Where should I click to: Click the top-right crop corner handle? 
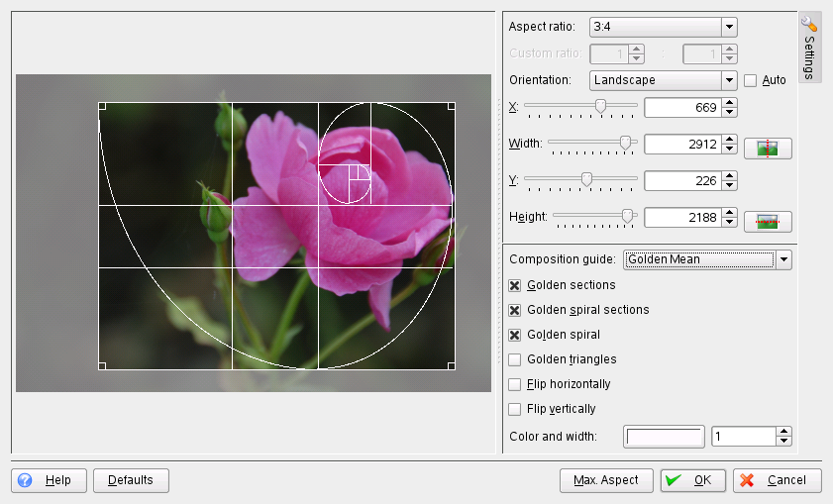(452, 106)
